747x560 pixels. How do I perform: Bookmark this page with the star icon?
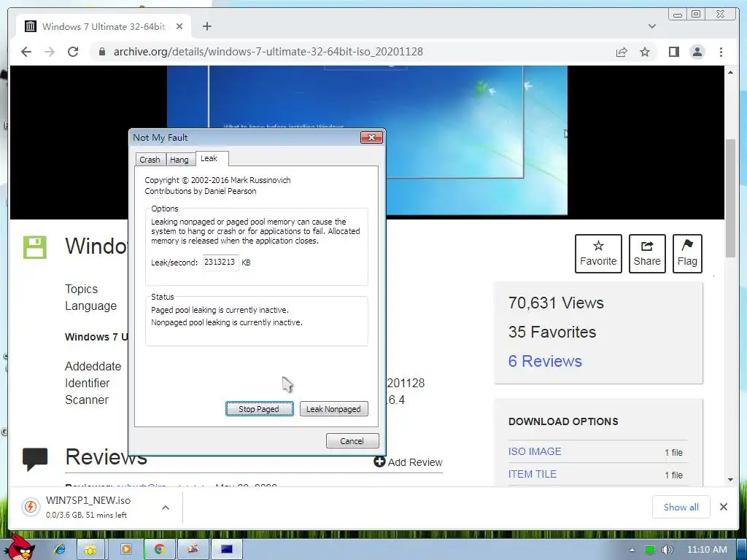pos(645,52)
